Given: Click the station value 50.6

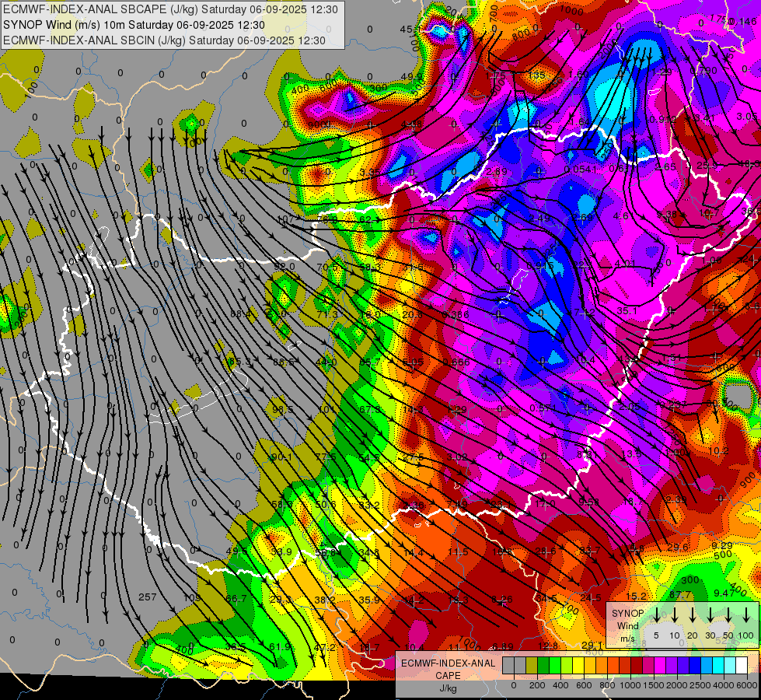Looking at the screenshot, I should [326, 504].
